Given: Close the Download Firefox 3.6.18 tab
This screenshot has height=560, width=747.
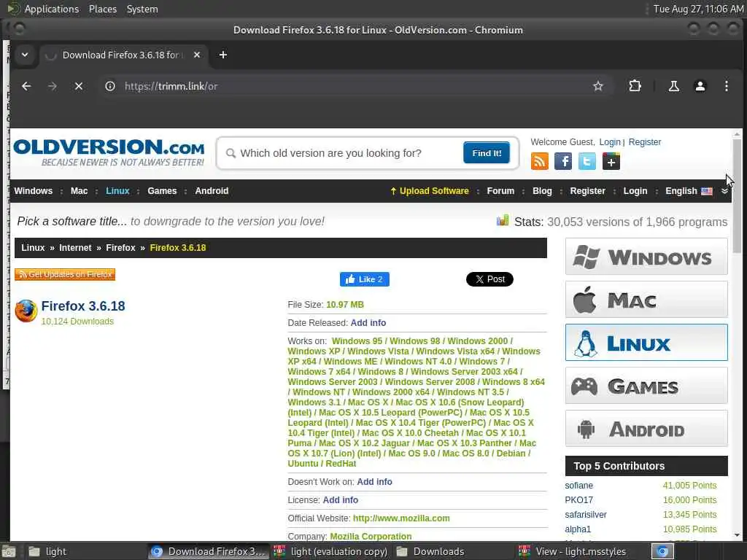Looking at the screenshot, I should pos(197,55).
